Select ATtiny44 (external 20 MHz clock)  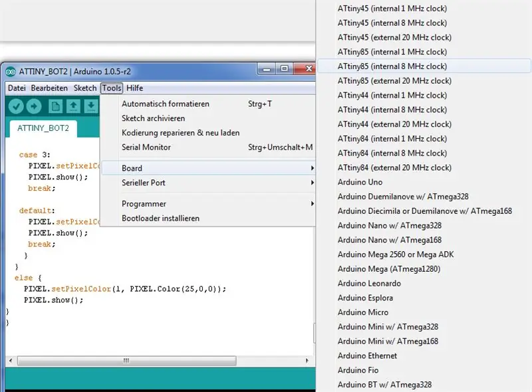point(424,124)
